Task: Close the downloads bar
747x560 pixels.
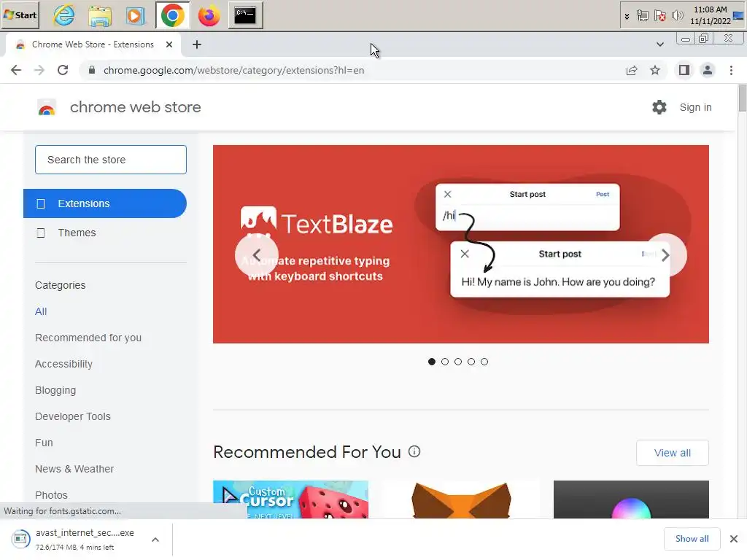Action: pyautogui.click(x=734, y=539)
